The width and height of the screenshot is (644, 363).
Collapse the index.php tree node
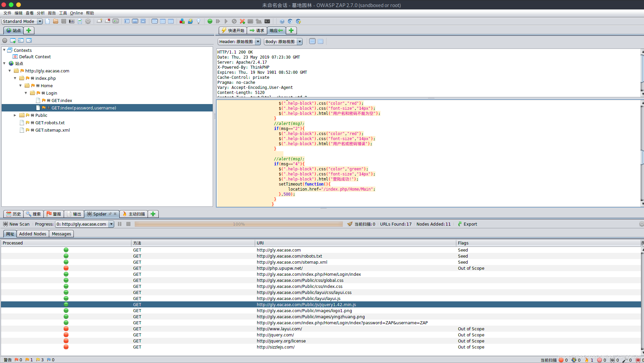(15, 78)
